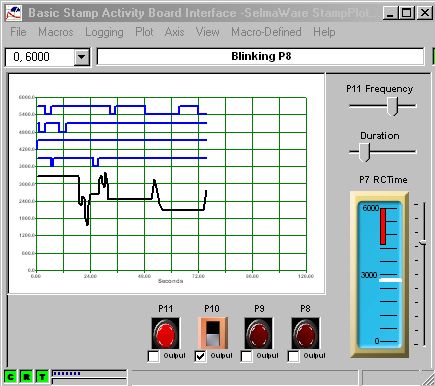Click the P11 red LED button

[165, 333]
